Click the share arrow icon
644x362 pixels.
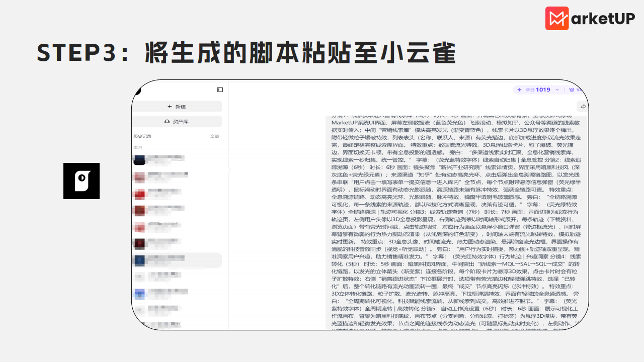583,107
